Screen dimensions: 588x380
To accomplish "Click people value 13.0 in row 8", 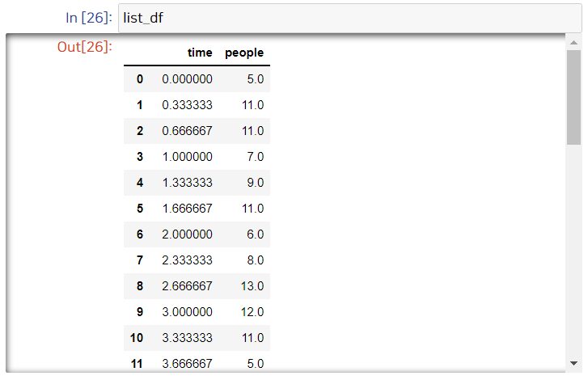I will point(252,286).
